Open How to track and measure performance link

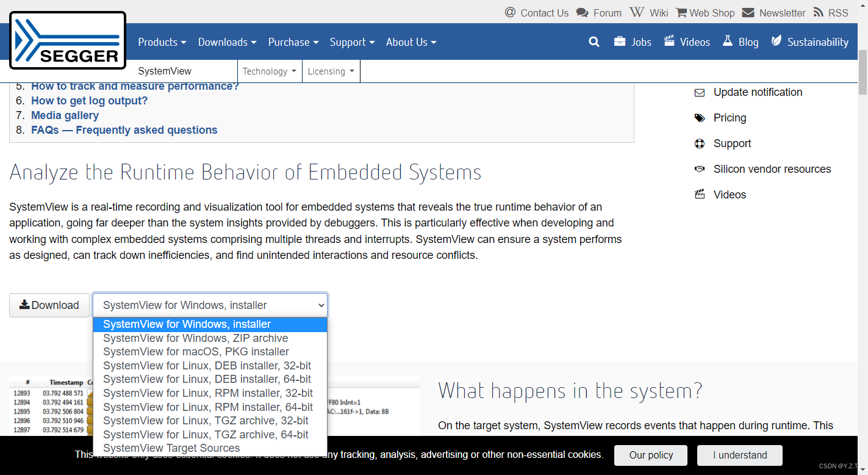tap(135, 87)
